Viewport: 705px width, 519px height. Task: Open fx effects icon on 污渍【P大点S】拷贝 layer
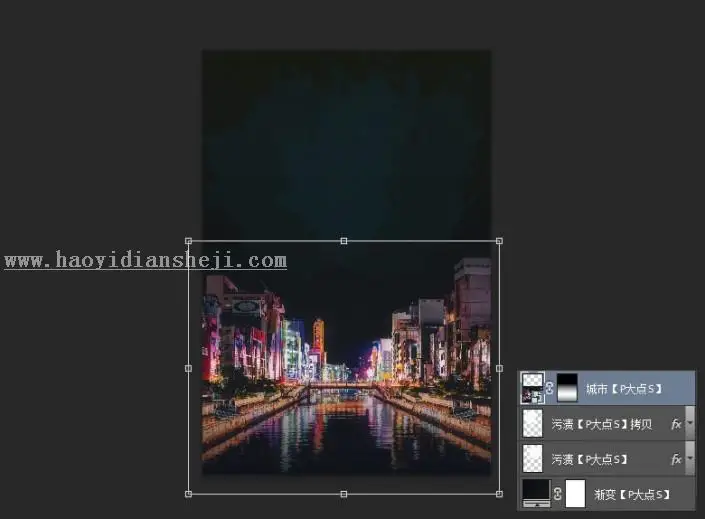676,424
